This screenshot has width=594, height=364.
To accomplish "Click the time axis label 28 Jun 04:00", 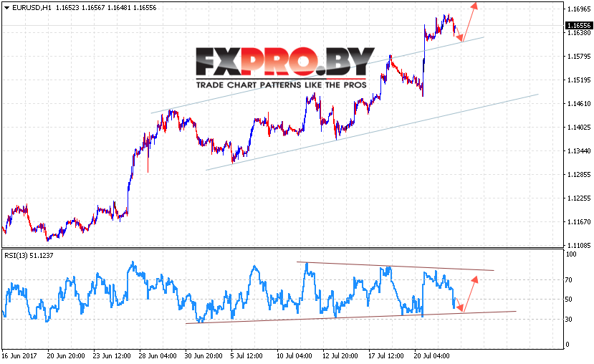I will click(x=158, y=356).
